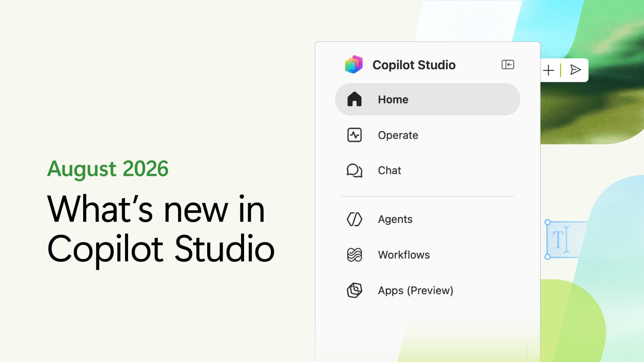Screen dimensions: 644x362
Task: Click the Home house icon
Action: (354, 99)
